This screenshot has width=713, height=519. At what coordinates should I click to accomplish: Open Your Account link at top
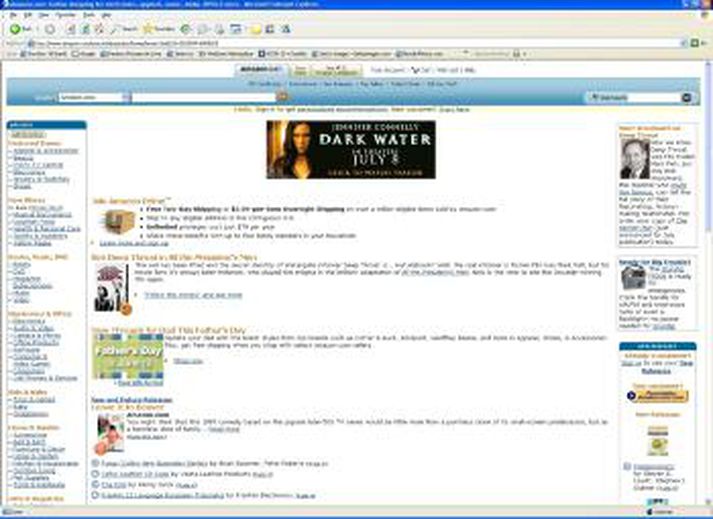point(387,70)
